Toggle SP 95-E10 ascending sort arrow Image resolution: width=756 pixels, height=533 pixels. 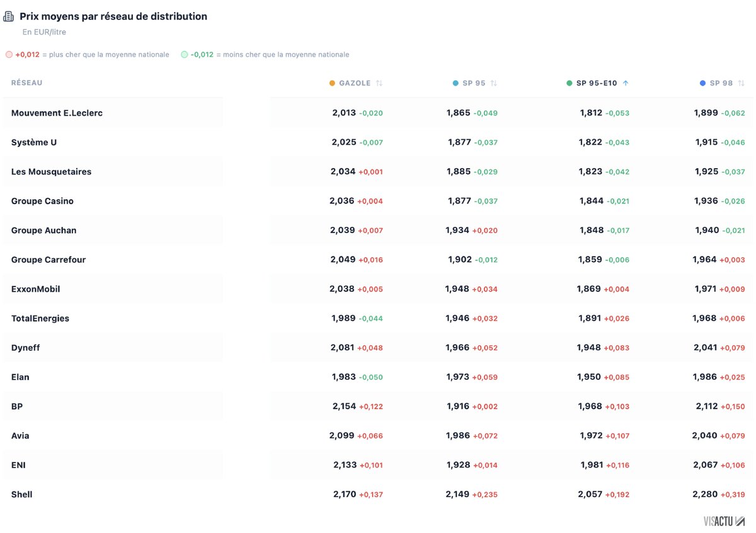[x=626, y=83]
